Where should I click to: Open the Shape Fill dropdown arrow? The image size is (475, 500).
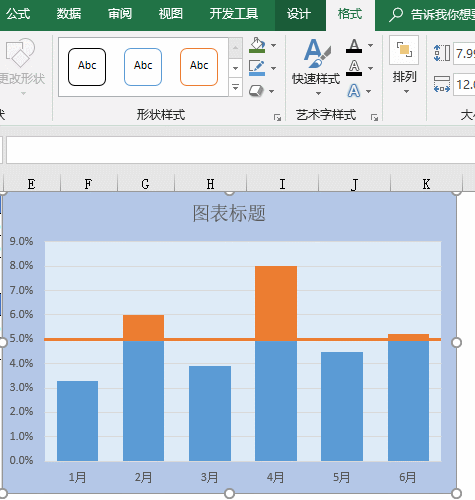(274, 45)
